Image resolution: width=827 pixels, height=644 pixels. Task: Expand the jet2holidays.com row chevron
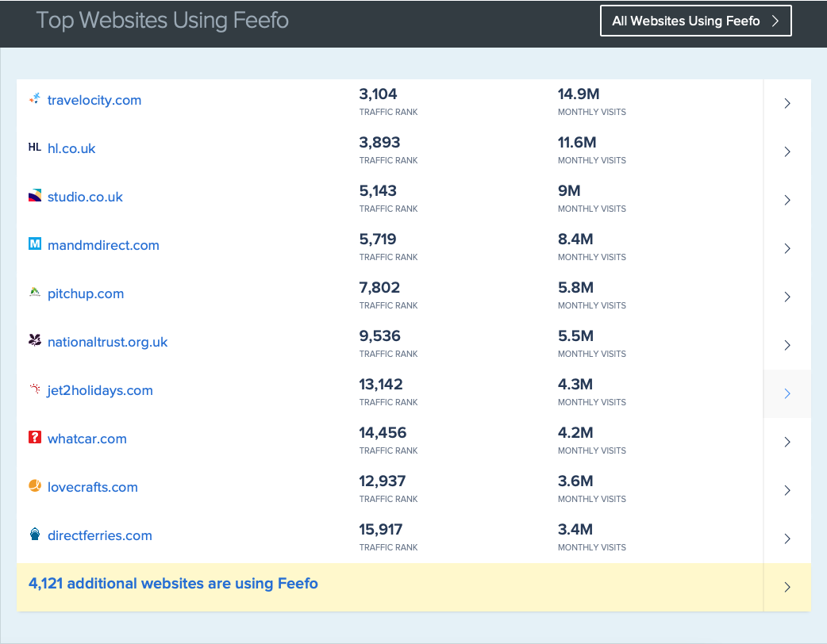(x=787, y=393)
